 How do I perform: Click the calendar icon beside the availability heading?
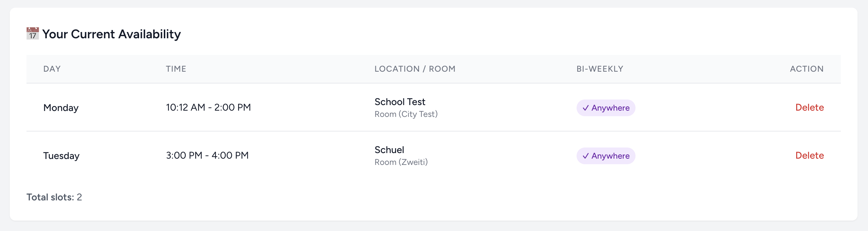(32, 34)
